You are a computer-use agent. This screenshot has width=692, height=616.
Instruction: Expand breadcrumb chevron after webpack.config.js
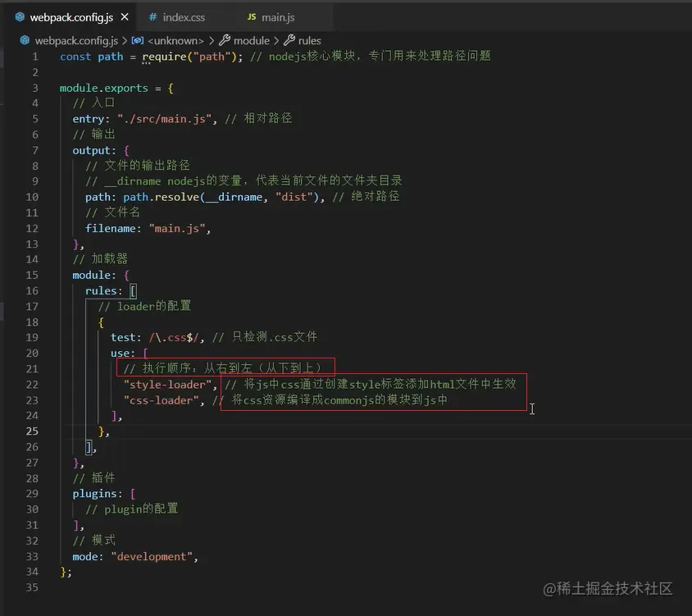pos(125,41)
